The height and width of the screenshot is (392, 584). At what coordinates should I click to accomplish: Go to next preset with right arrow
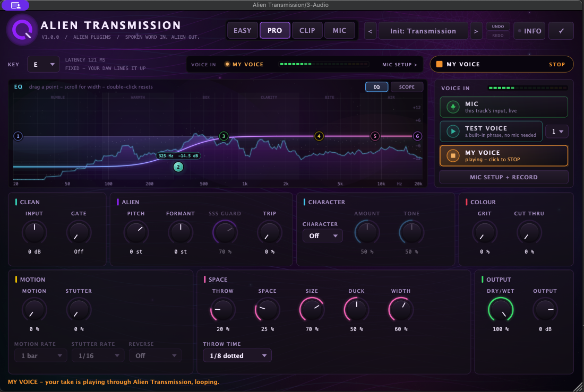[x=476, y=31]
